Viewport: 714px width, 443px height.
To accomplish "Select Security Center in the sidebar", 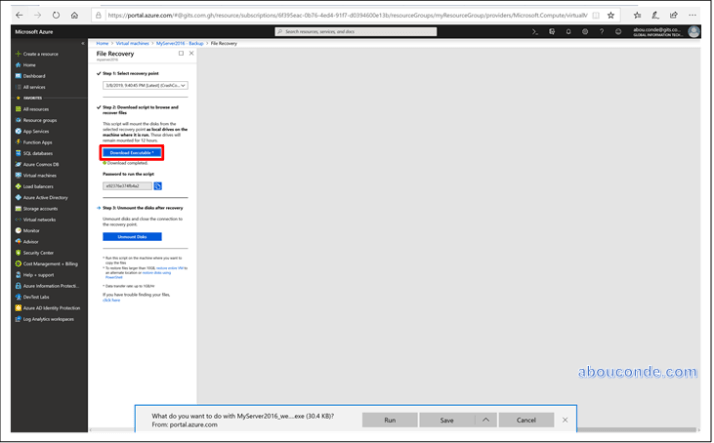I will 40,252.
